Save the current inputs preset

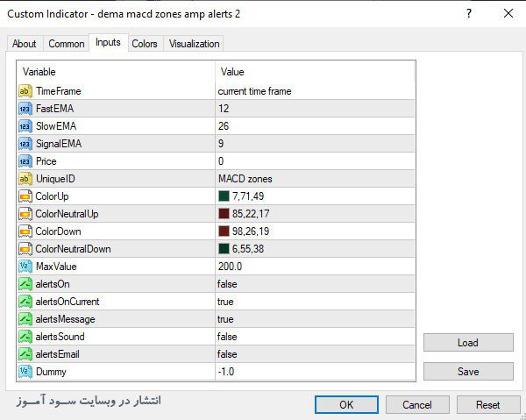(468, 372)
